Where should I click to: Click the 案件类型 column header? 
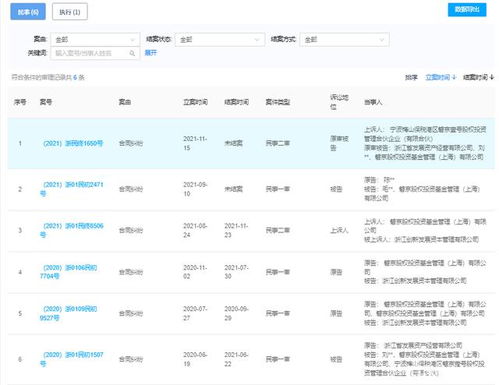click(x=278, y=102)
